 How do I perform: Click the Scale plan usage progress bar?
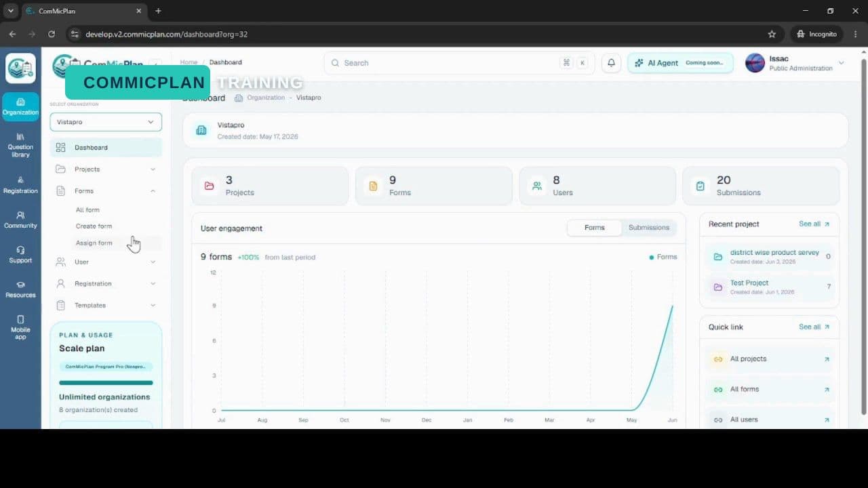click(106, 383)
